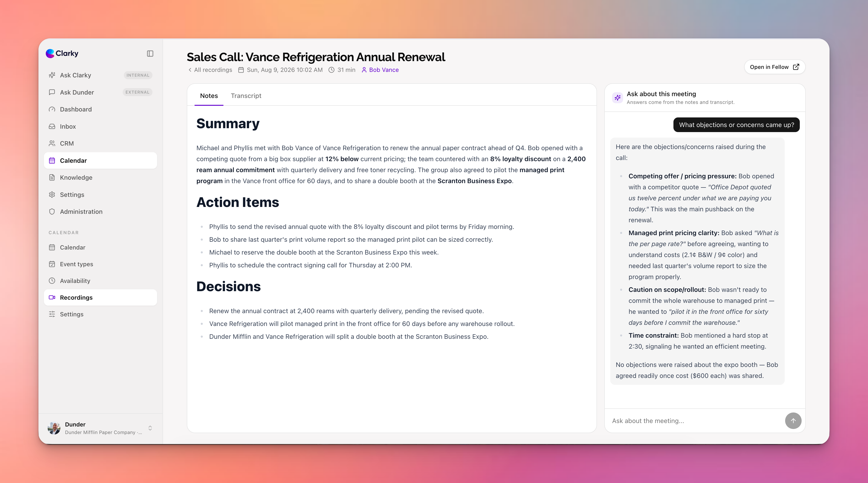Click the CRM people icon

(52, 143)
